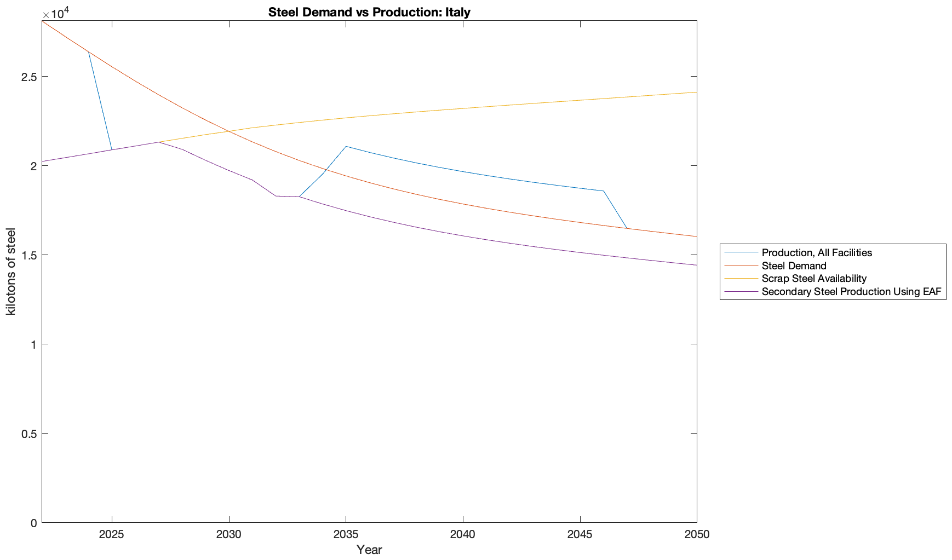
Task: Select the 1.5 y-axis tick label
Action: click(x=28, y=255)
